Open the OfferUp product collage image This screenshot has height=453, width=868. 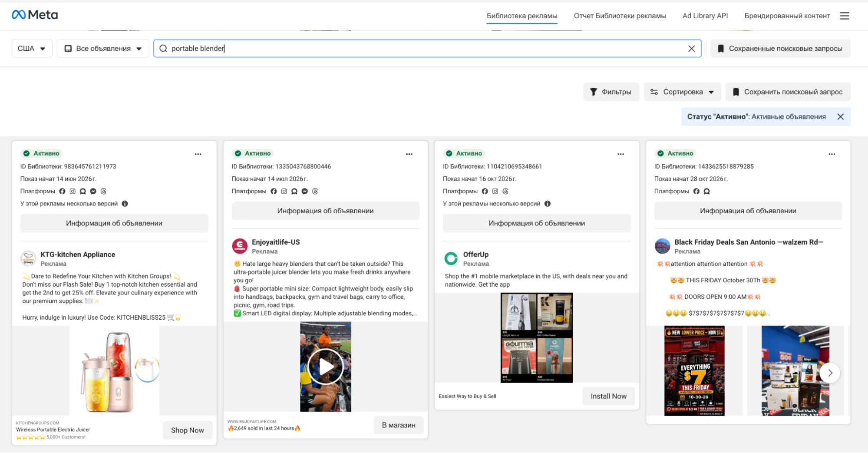tap(537, 337)
